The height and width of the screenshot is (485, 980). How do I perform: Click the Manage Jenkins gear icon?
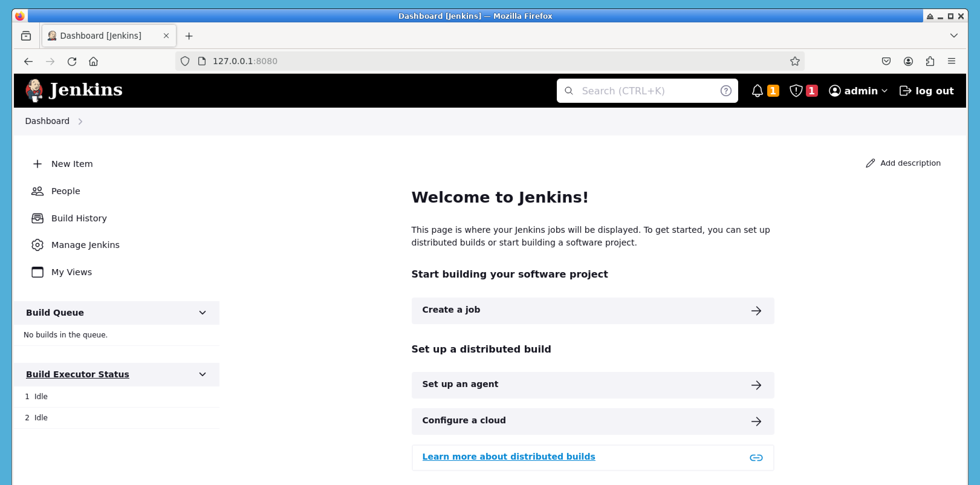[37, 245]
